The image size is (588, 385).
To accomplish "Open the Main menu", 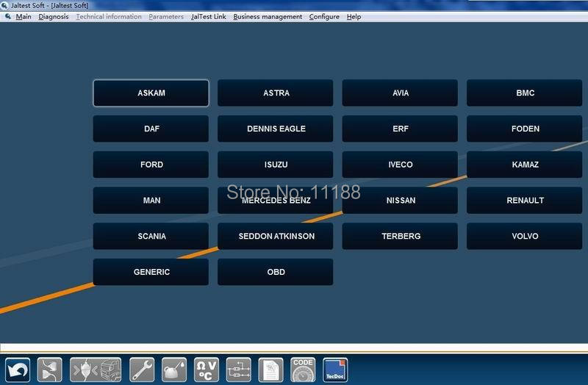I will (x=24, y=17).
